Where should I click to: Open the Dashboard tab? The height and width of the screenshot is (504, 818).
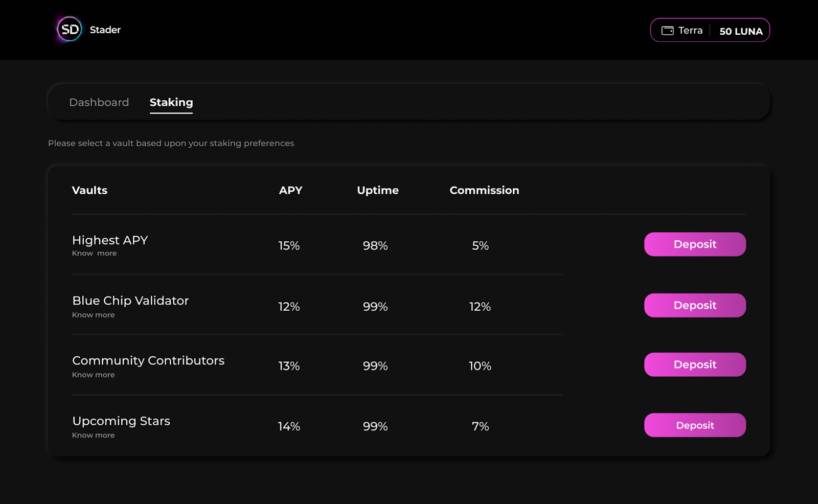pos(99,102)
